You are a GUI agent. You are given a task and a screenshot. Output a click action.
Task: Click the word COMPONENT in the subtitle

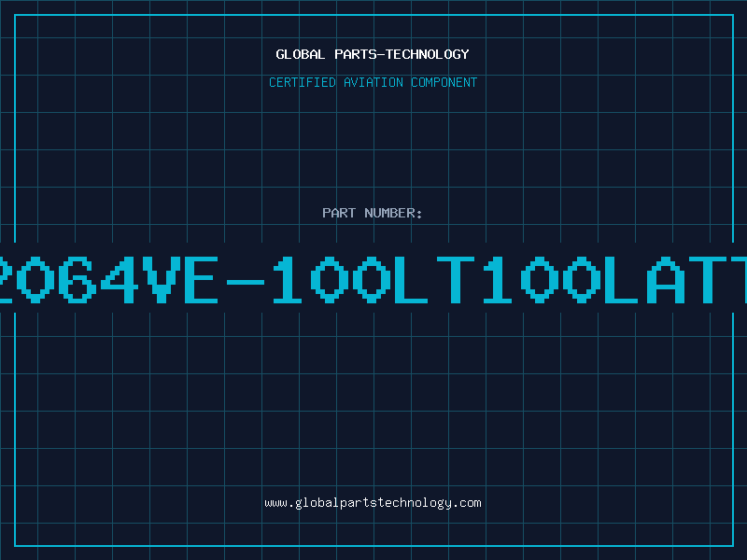tap(444, 82)
